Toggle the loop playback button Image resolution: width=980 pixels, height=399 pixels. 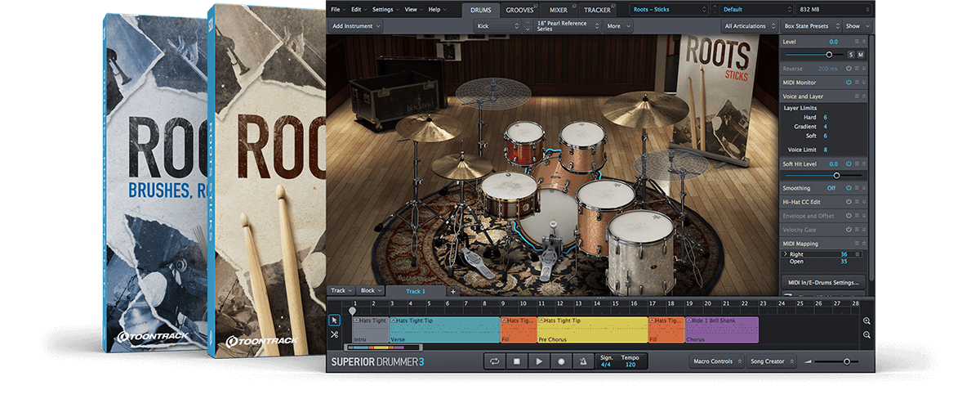[495, 361]
